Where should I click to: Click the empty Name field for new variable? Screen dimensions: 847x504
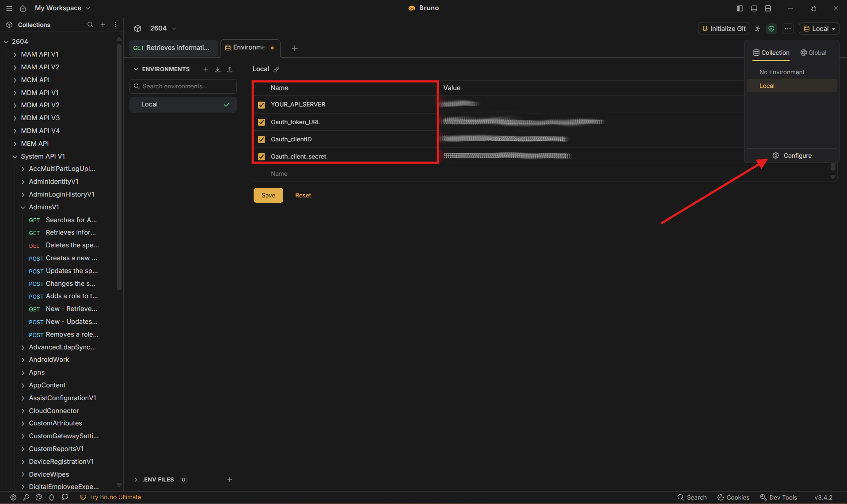click(346, 174)
